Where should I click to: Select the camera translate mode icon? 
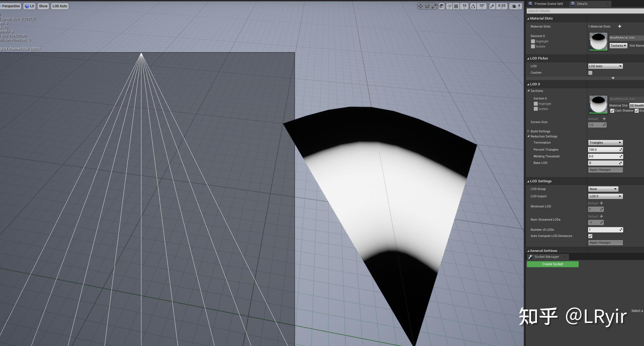coord(421,6)
